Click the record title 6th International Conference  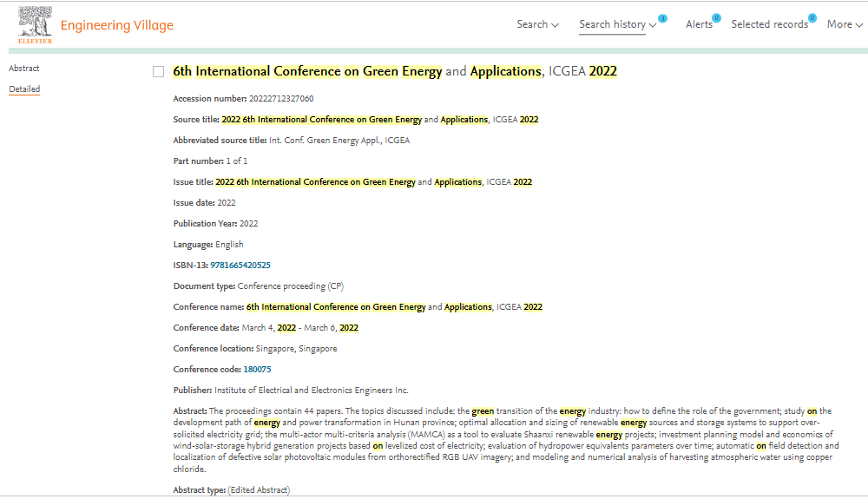(x=395, y=71)
